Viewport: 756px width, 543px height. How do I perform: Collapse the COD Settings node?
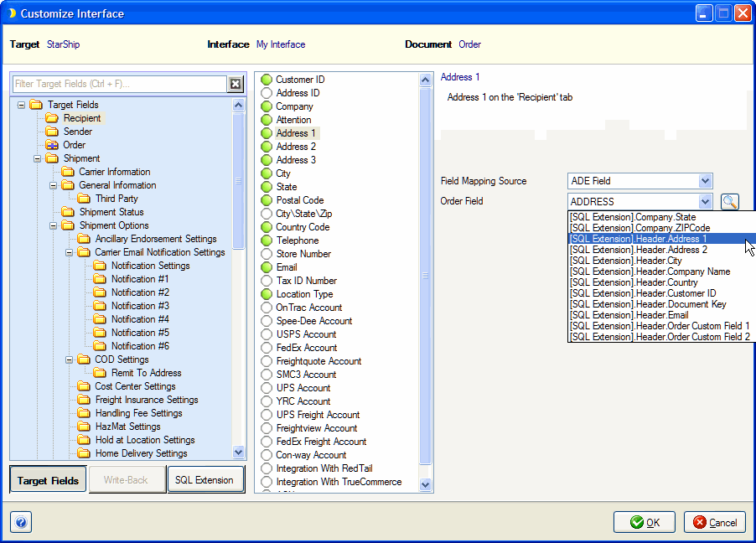[69, 359]
